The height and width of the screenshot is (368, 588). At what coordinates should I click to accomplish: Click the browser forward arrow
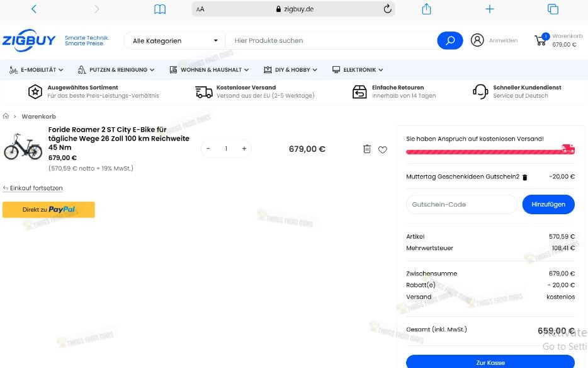point(97,9)
